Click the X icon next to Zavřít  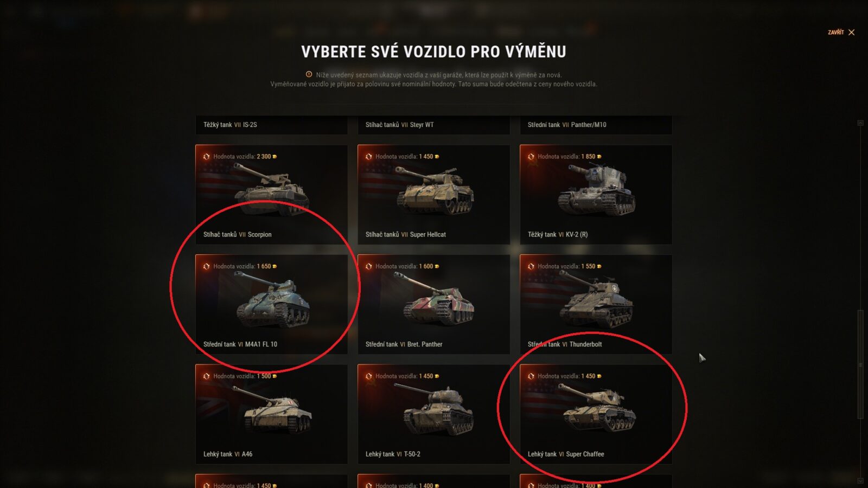pos(851,33)
